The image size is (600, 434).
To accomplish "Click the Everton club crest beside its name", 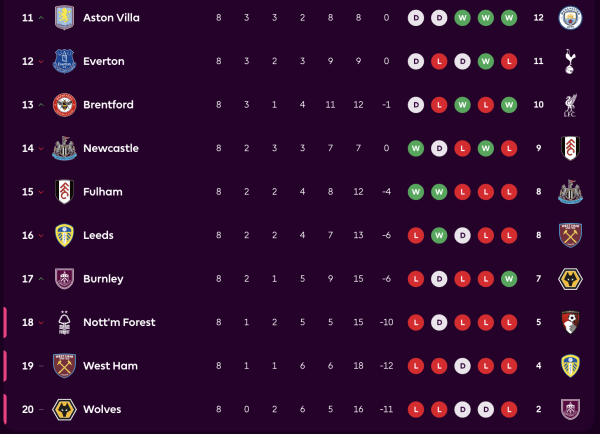I will [64, 61].
